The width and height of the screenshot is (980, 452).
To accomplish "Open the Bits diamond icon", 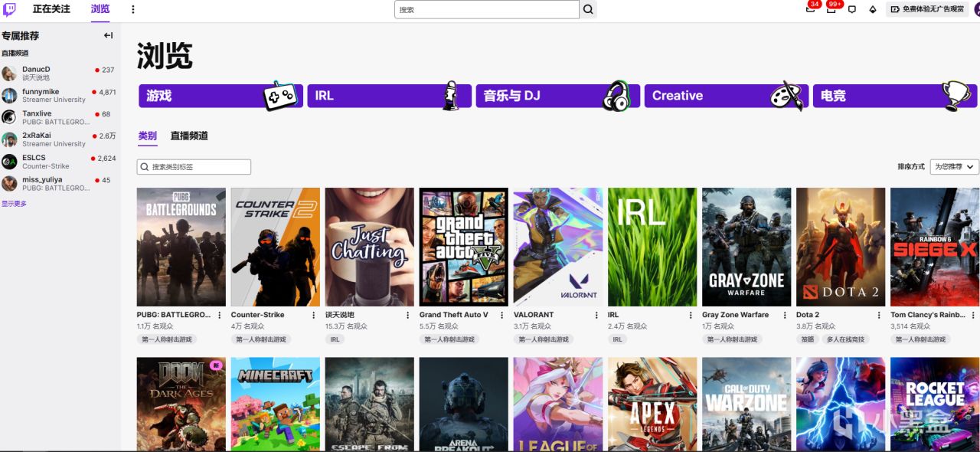I will [x=872, y=9].
